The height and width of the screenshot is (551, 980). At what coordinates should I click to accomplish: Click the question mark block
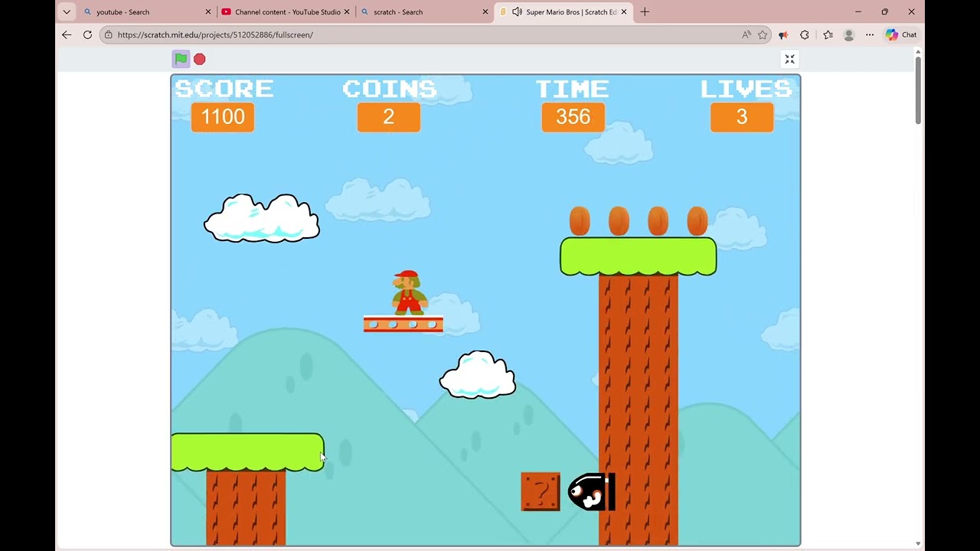[541, 491]
